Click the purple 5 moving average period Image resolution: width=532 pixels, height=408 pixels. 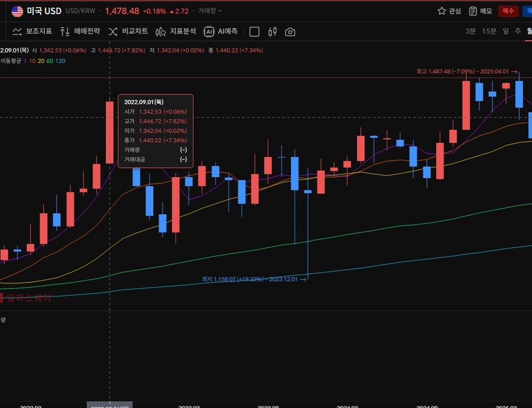pos(25,61)
